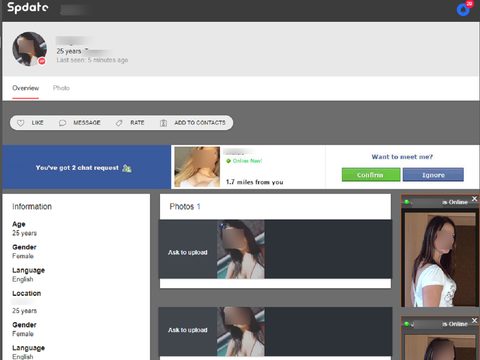This screenshot has width=480, height=360.
Task: Click the round profile avatar
Action: coord(29,49)
